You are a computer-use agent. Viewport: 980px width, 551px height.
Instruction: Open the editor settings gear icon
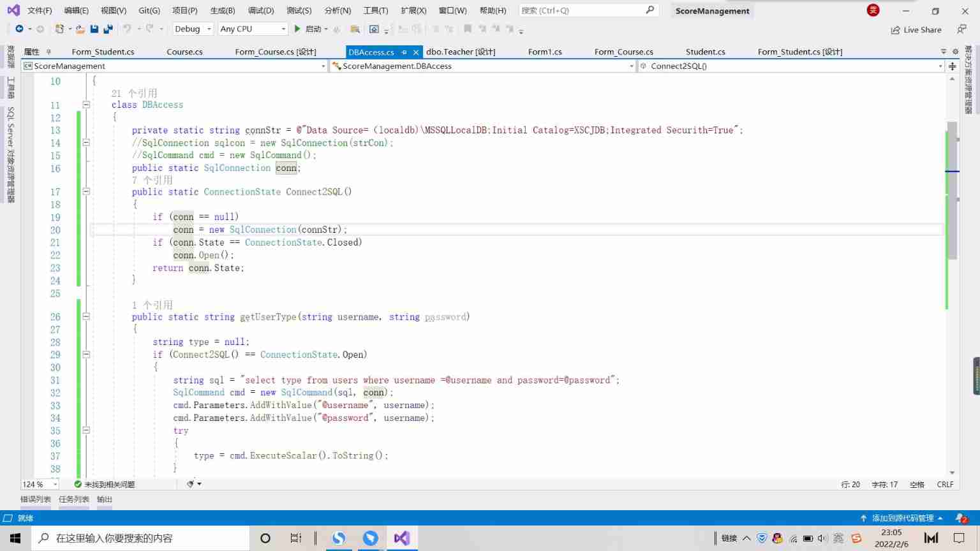(x=955, y=52)
